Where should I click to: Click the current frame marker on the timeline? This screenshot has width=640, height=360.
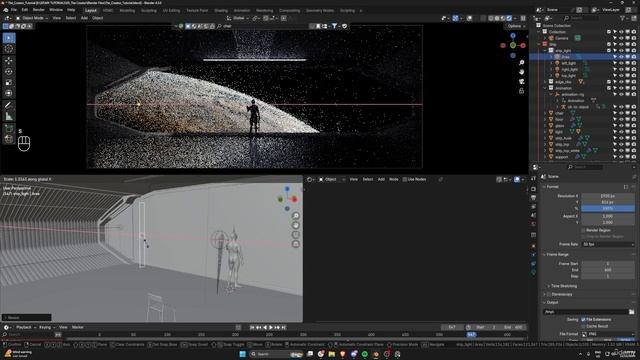(471, 335)
